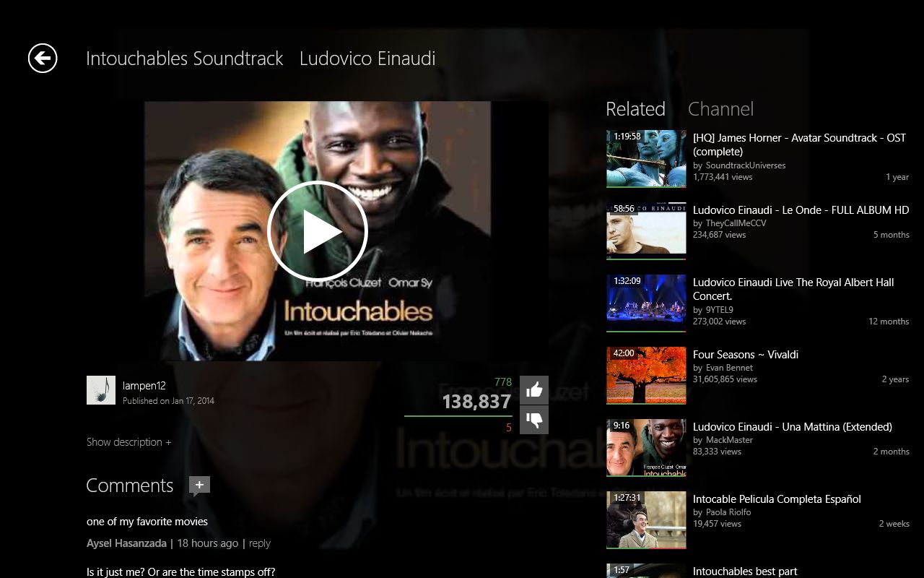Go back using the circled arrow button
924x578 pixels.
[x=43, y=58]
